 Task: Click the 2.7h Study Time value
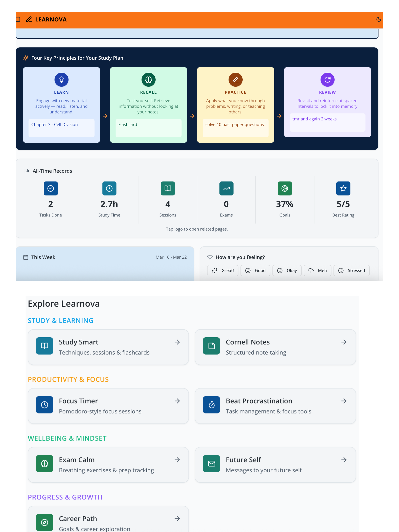[109, 204]
